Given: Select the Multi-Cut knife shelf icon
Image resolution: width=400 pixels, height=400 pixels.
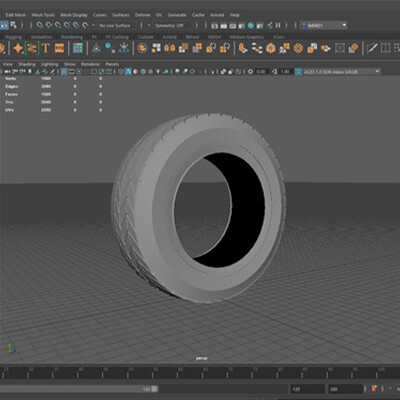Looking at the screenshot, I should (371, 48).
